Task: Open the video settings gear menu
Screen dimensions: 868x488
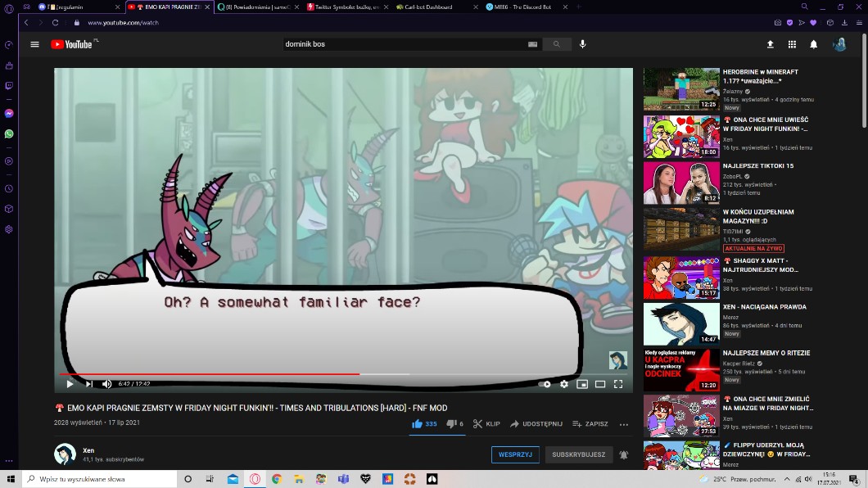Action: (564, 384)
